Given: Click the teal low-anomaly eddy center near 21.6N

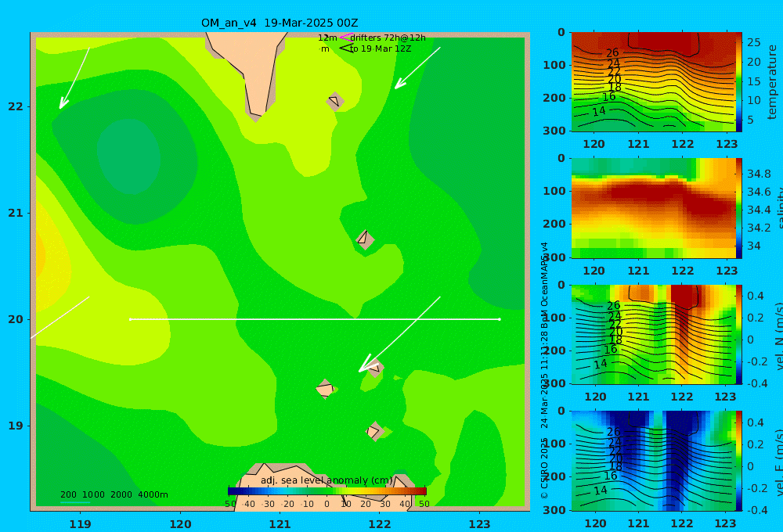Looking at the screenshot, I should coord(129,156).
